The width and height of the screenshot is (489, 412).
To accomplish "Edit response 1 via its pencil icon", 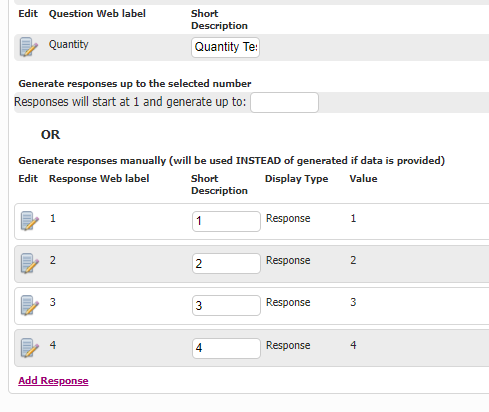I will [x=30, y=221].
